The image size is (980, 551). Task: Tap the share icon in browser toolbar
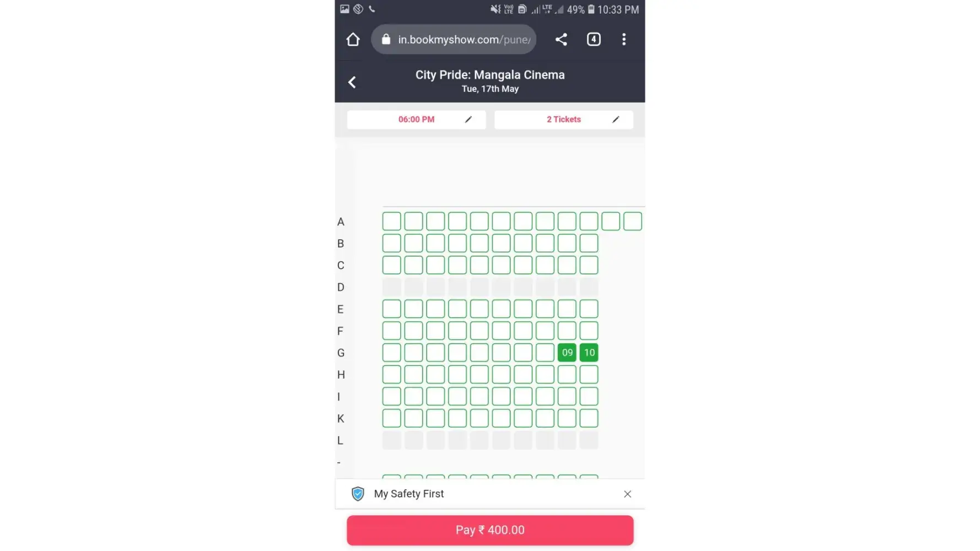pos(561,40)
